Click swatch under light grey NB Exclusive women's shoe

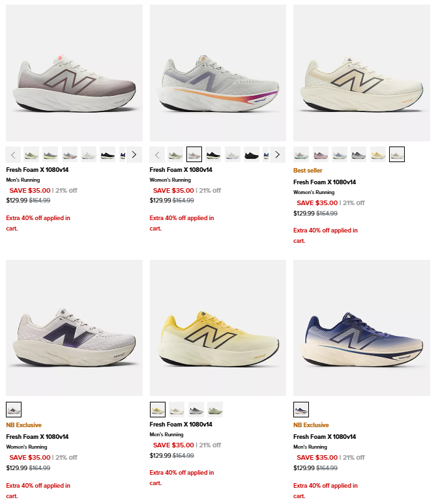point(14,410)
